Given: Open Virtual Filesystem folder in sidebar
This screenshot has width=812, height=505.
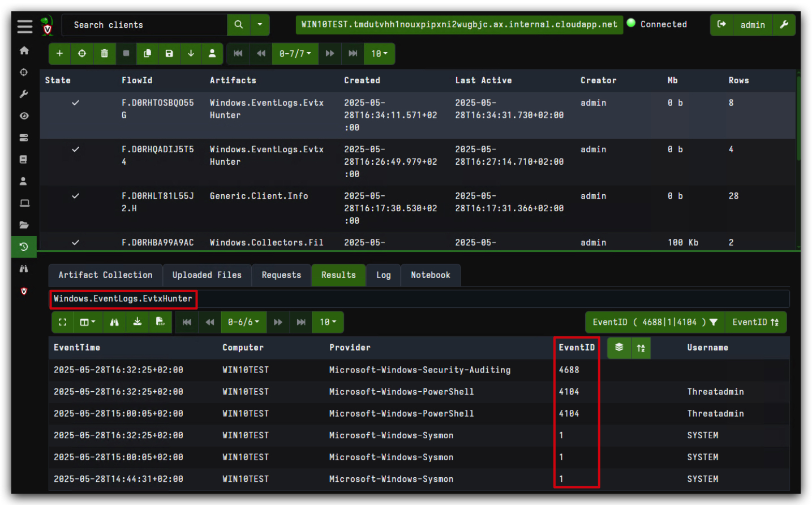Looking at the screenshot, I should [x=24, y=225].
